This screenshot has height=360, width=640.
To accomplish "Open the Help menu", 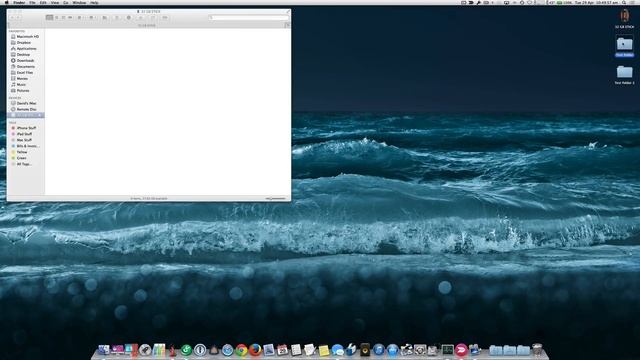I will point(94,2).
